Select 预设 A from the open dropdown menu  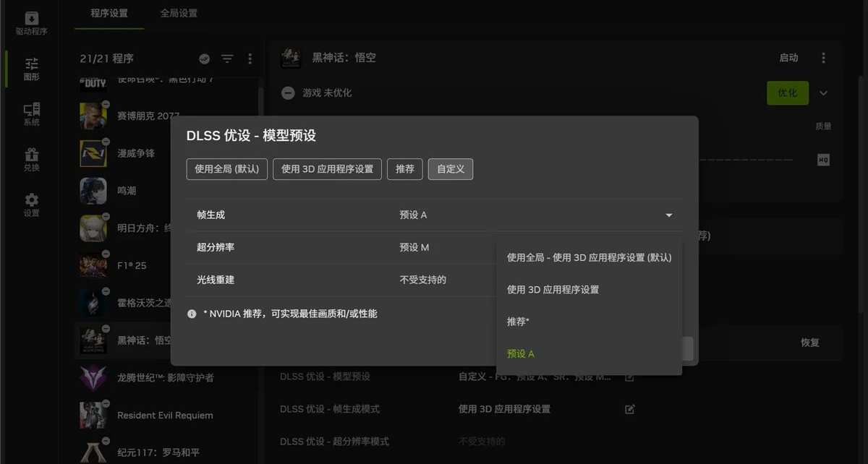click(x=521, y=353)
